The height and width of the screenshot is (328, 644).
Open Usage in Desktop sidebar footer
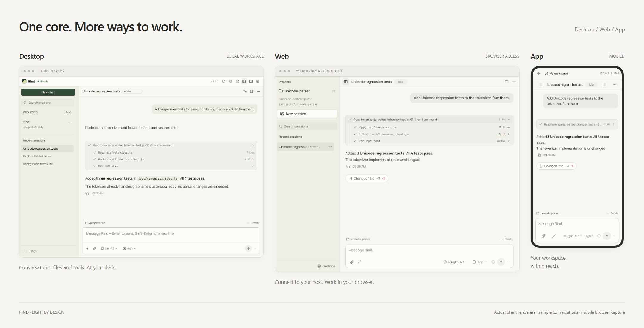click(x=30, y=251)
